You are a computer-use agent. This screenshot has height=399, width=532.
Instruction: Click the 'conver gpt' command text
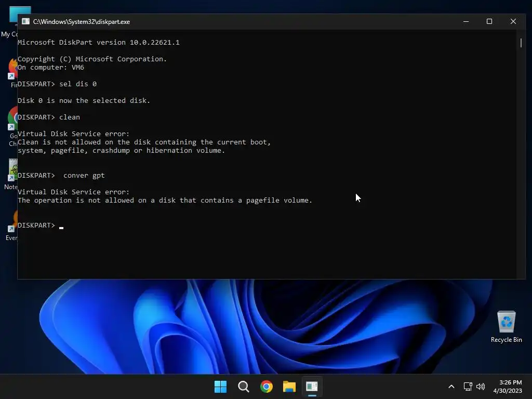(x=84, y=176)
